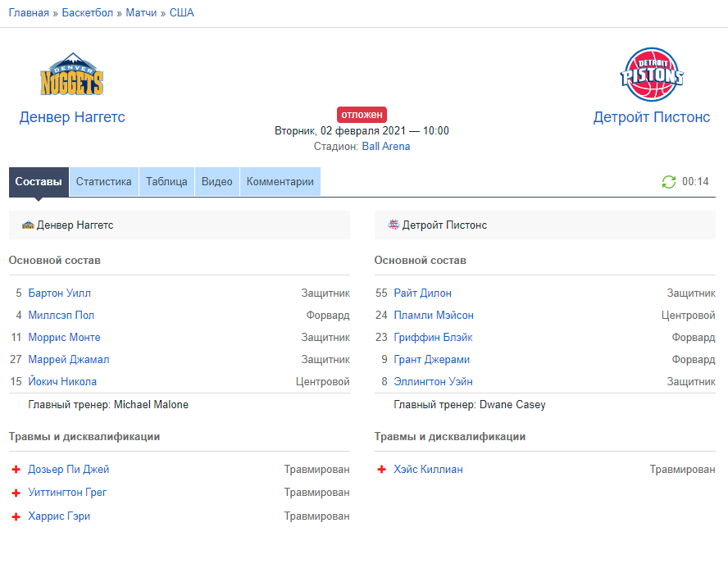Click red injury cross beside Дозьер Пи Джей
Image resolution: width=728 pixels, height=582 pixels.
[x=16, y=470]
